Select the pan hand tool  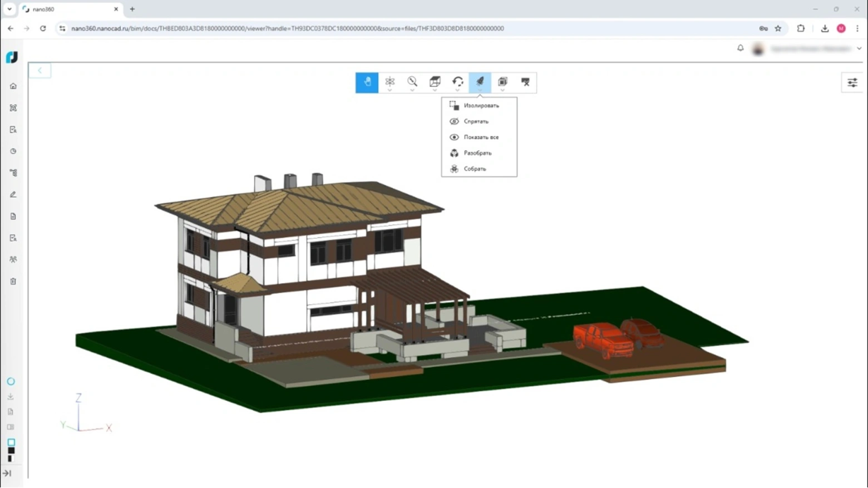pyautogui.click(x=367, y=82)
